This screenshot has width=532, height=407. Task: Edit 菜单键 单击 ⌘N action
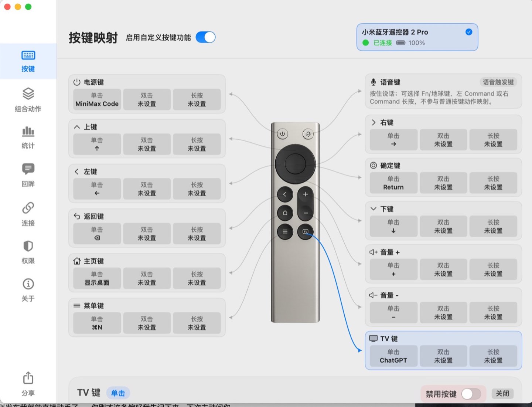[x=97, y=323]
